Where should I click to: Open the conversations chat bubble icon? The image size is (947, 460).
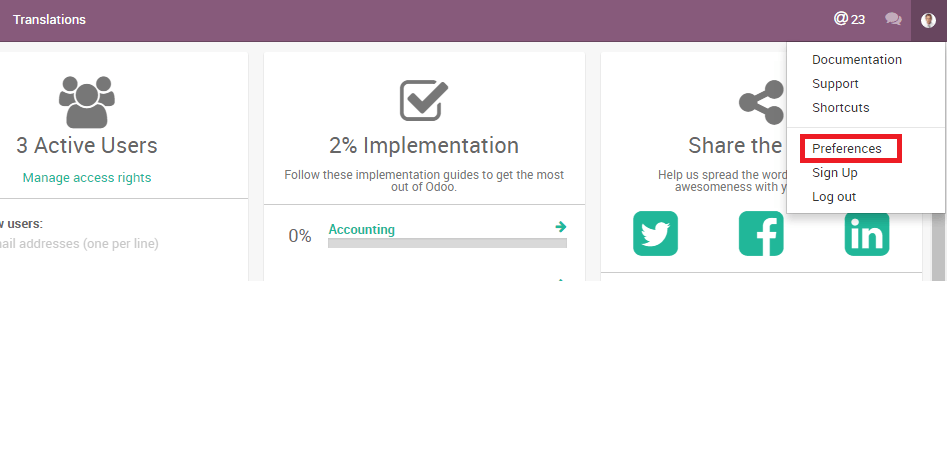click(893, 19)
